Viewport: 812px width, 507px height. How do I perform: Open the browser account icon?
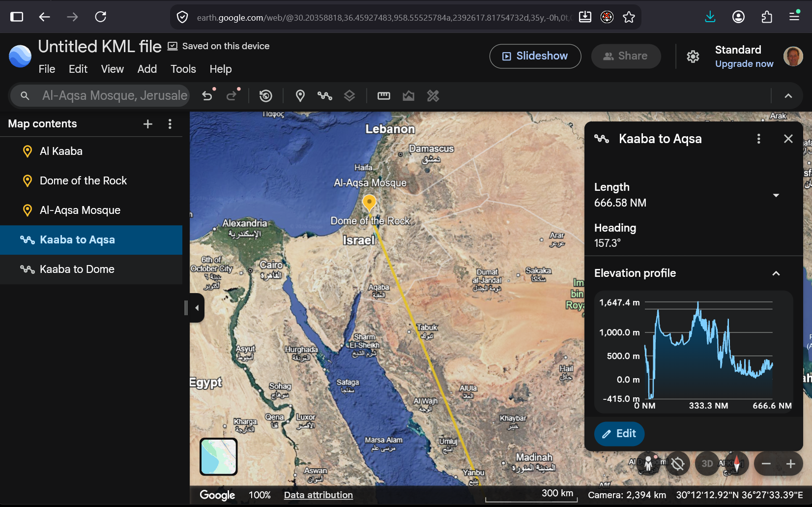[x=738, y=17]
